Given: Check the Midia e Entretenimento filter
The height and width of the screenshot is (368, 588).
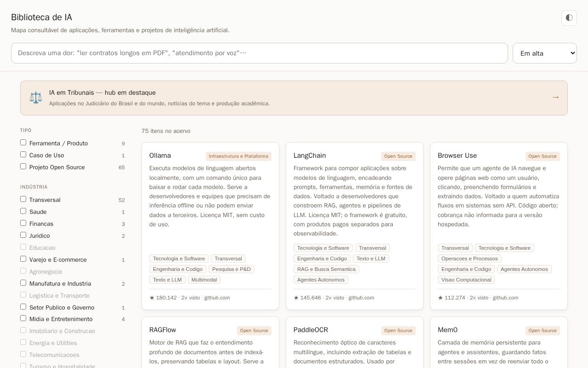Looking at the screenshot, I should (23, 318).
